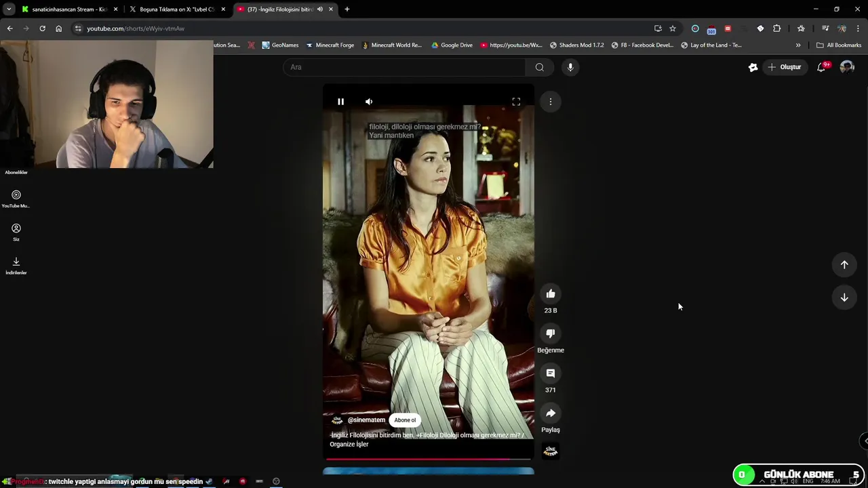The width and height of the screenshot is (868, 488).
Task: Open the GeoNames bookmark
Action: 280,45
